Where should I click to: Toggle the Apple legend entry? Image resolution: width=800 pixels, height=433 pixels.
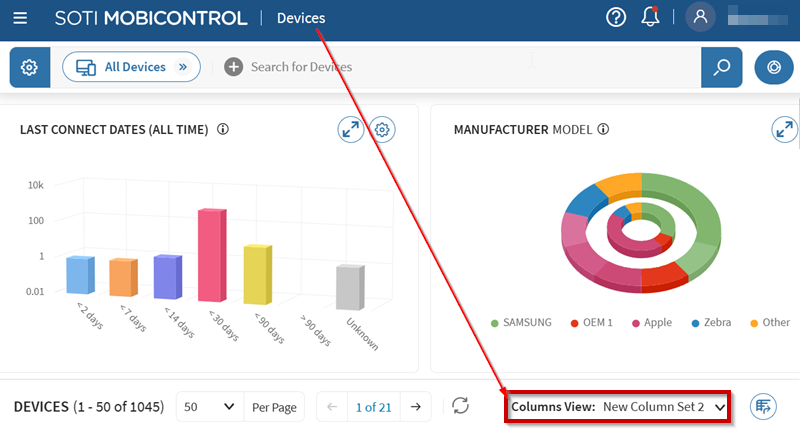tap(650, 323)
